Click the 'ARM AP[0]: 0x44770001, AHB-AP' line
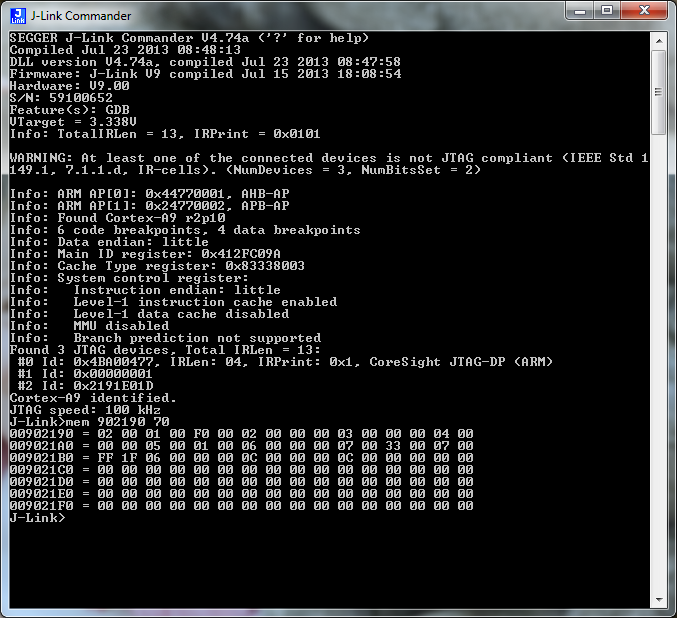The width and height of the screenshot is (677, 618). point(149,194)
